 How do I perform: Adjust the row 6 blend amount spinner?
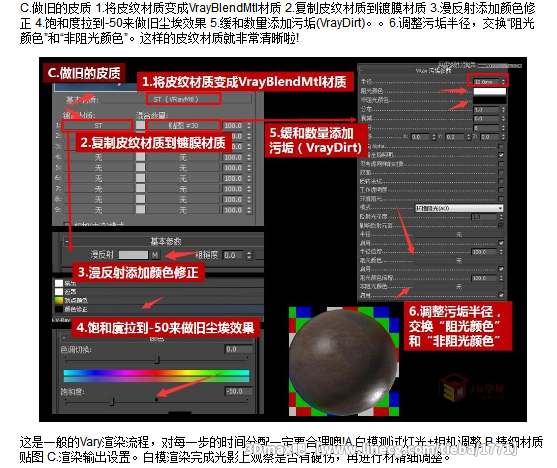[249, 178]
